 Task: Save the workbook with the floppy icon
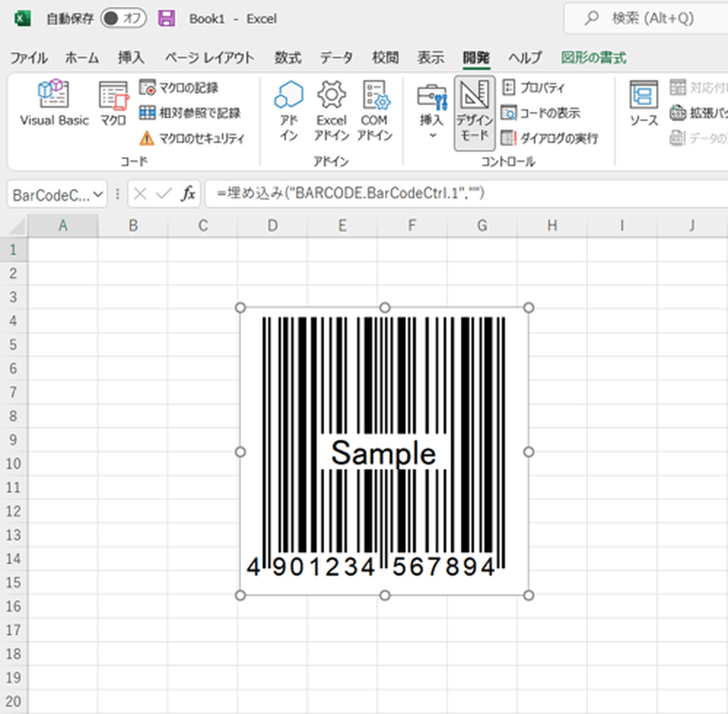[167, 19]
